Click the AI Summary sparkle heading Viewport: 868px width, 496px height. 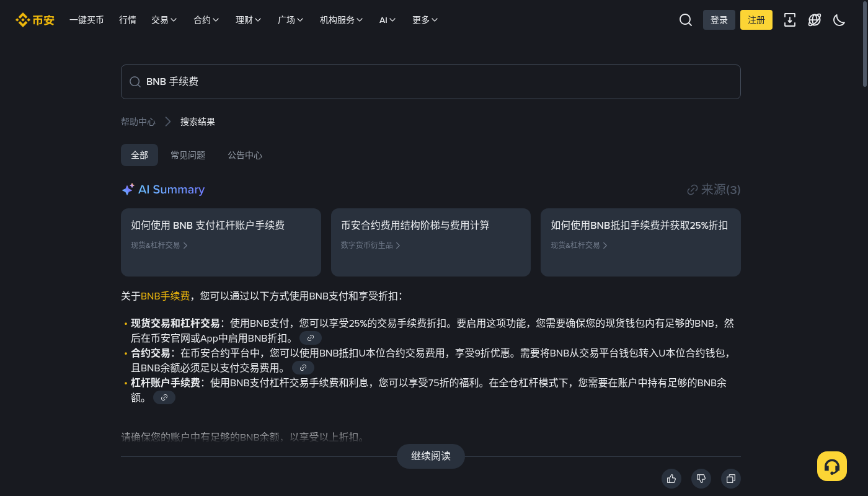(x=163, y=190)
